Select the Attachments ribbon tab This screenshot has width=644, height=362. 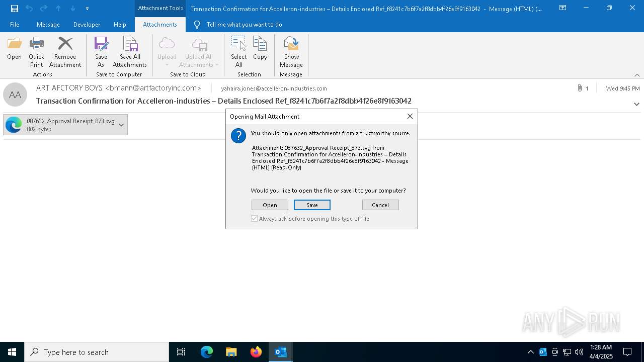(x=160, y=25)
